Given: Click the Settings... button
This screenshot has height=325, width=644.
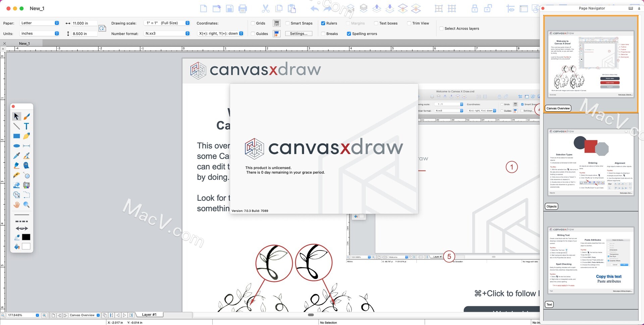Looking at the screenshot, I should click(299, 34).
